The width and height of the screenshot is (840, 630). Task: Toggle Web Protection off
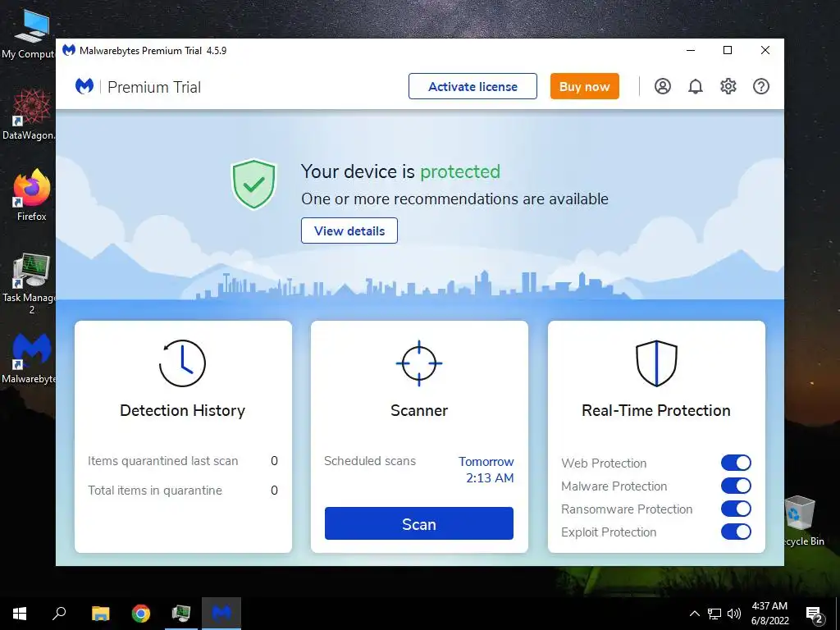tap(736, 463)
